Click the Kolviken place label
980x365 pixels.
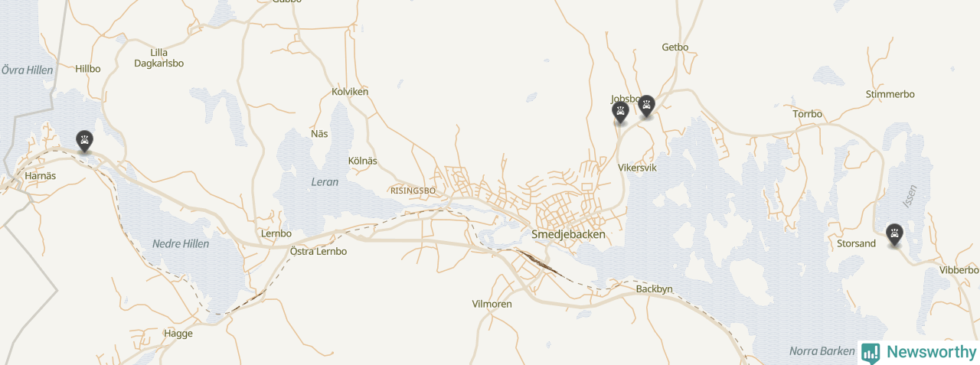350,92
